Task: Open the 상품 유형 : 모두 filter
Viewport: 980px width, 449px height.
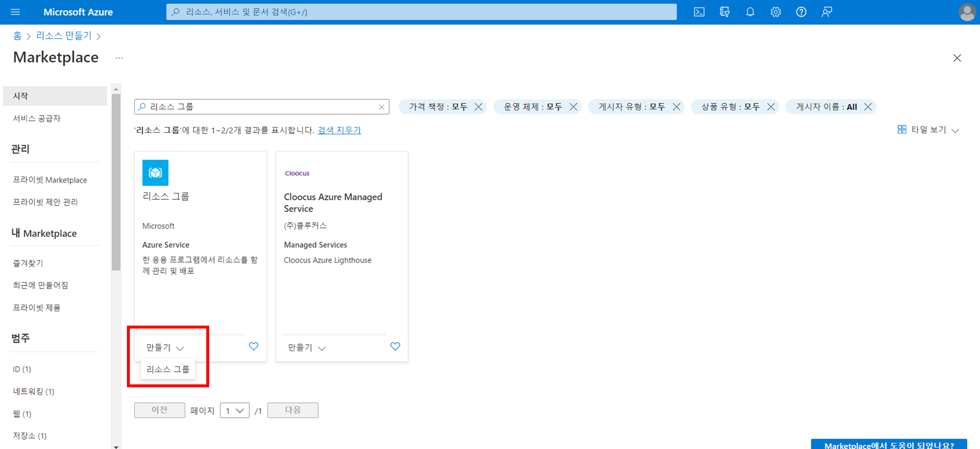Action: click(x=730, y=107)
